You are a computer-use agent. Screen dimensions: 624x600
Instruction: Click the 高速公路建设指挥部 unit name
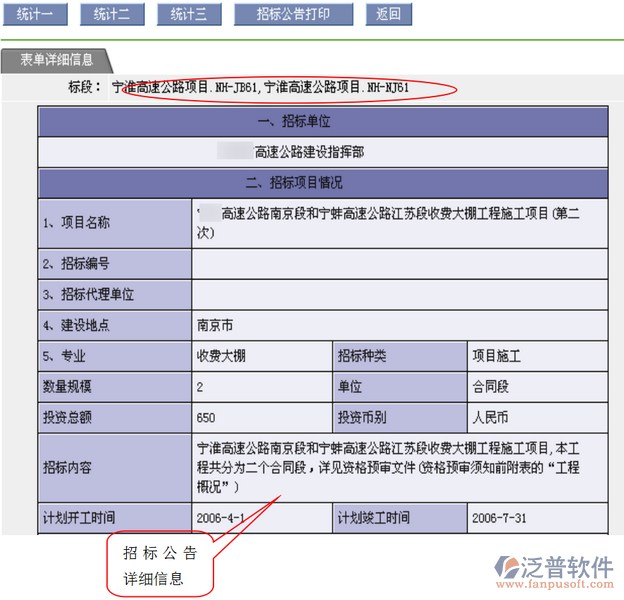[x=309, y=152]
